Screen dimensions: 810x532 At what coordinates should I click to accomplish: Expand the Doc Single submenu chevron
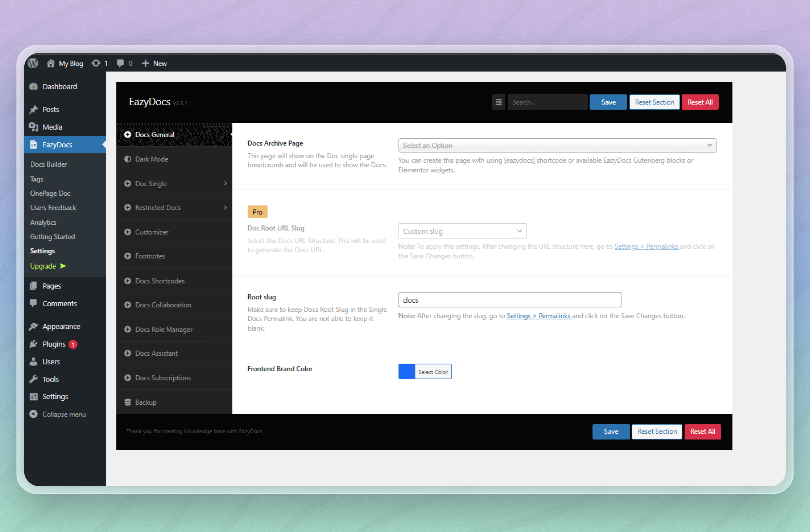point(225,183)
